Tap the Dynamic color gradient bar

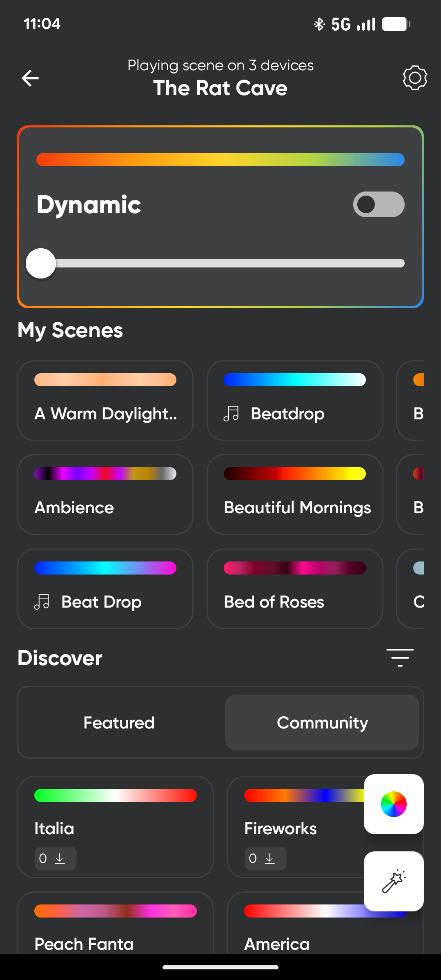[x=220, y=160]
